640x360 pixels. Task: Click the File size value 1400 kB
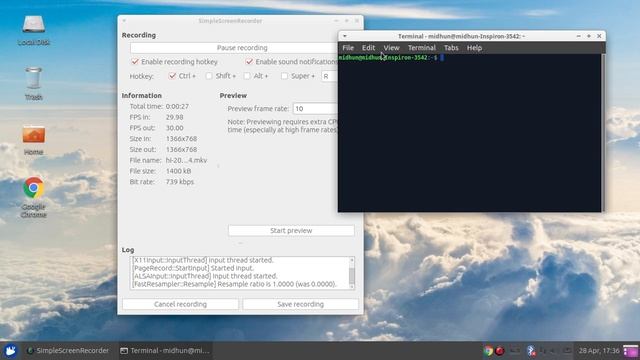[178, 171]
